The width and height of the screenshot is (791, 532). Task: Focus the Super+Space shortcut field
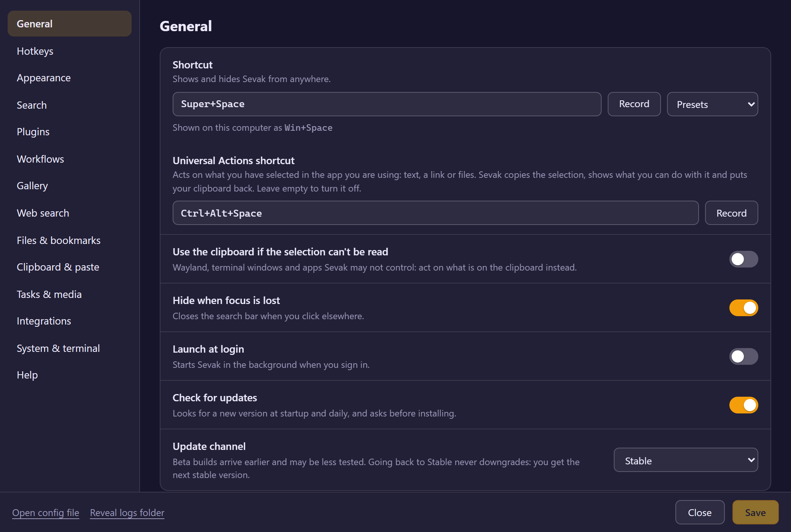pyautogui.click(x=387, y=104)
